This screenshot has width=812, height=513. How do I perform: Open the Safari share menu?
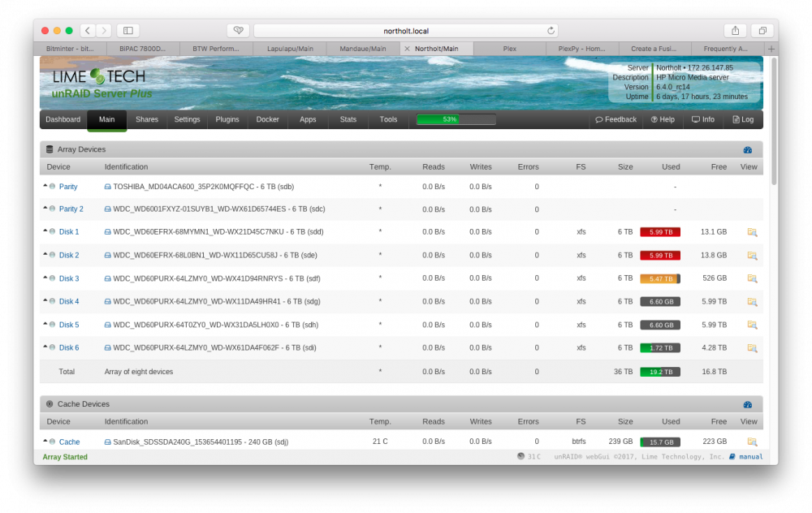[x=735, y=31]
